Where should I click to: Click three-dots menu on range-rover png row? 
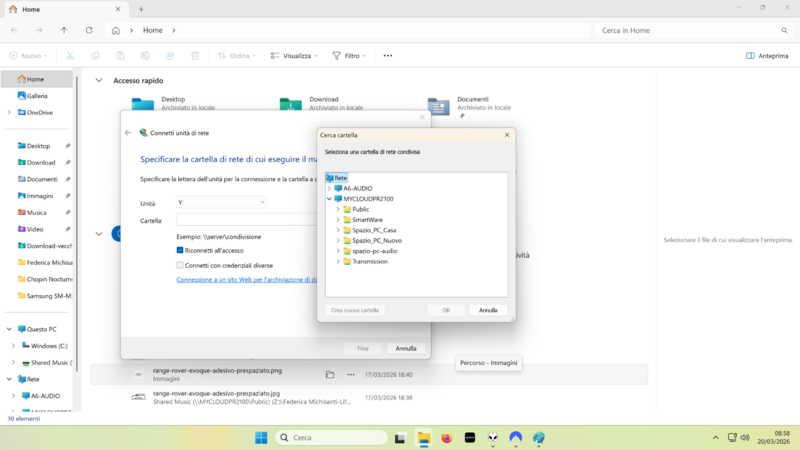pyautogui.click(x=351, y=374)
